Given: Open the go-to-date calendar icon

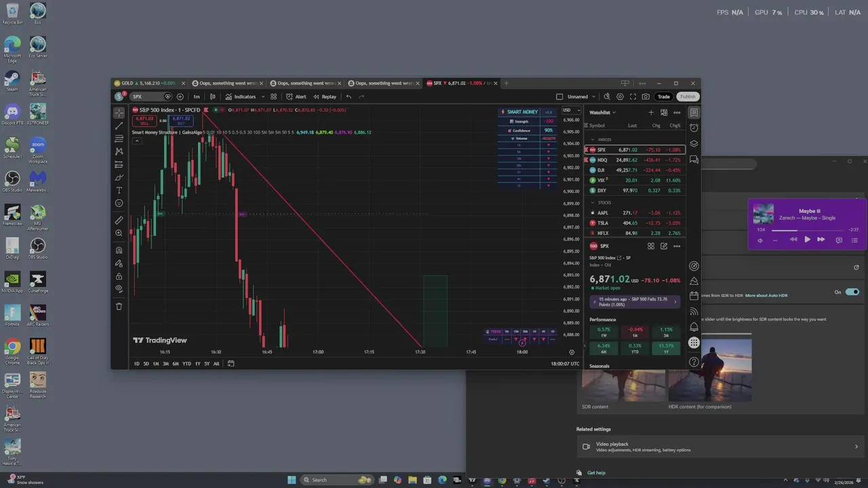Looking at the screenshot, I should (x=231, y=364).
